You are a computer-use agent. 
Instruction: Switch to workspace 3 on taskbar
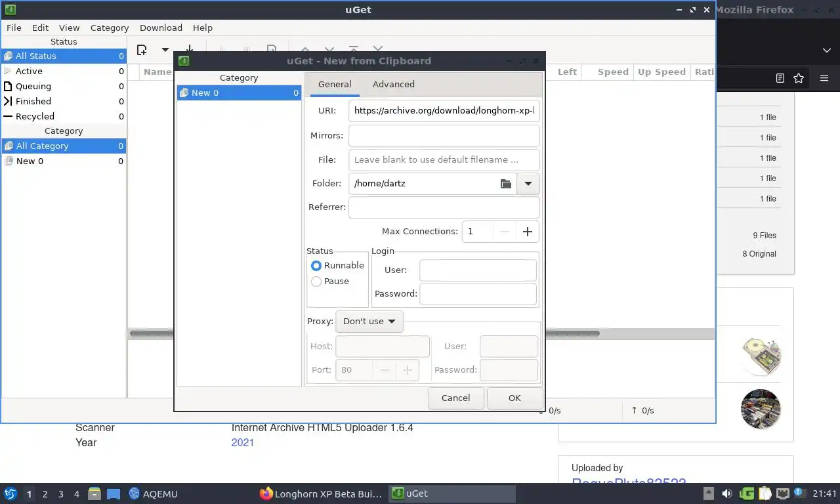61,494
